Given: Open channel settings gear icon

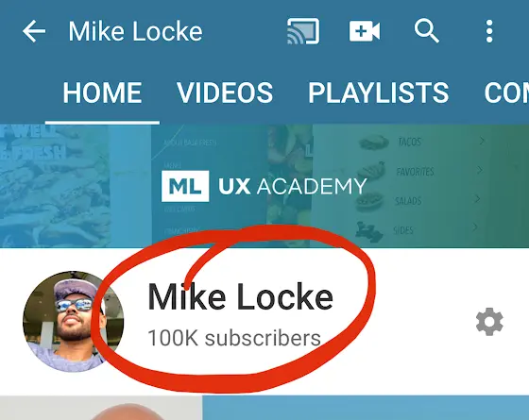Looking at the screenshot, I should pyautogui.click(x=489, y=322).
